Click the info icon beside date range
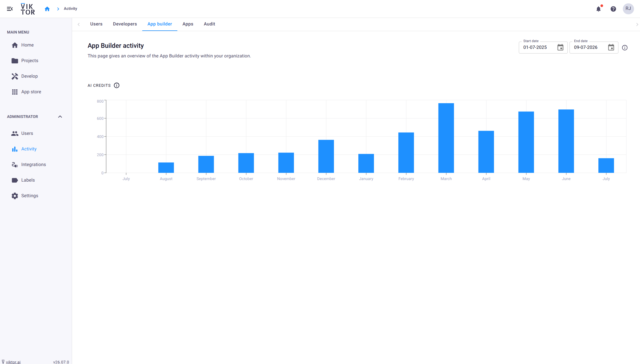Image resolution: width=640 pixels, height=364 pixels. pyautogui.click(x=625, y=48)
